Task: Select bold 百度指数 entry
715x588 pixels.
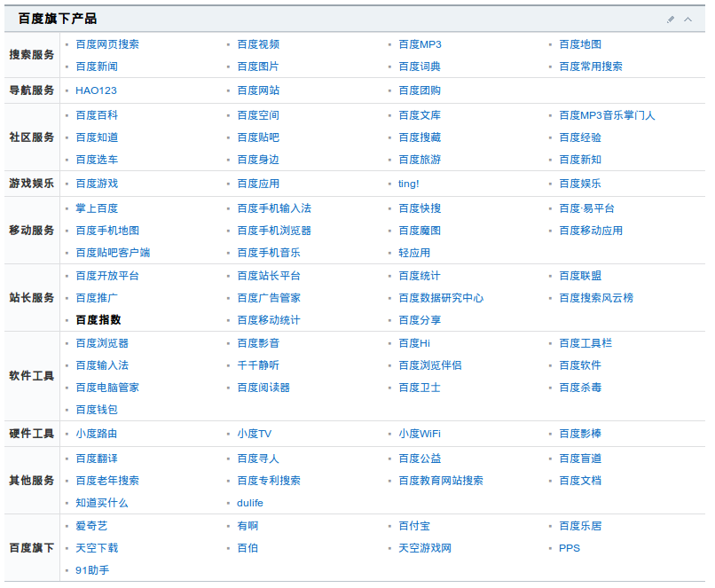Action: click(98, 320)
